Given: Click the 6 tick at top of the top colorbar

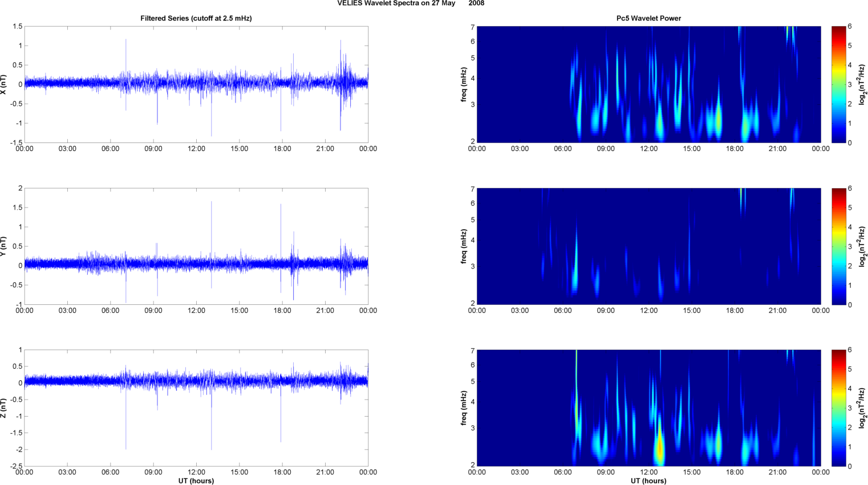Looking at the screenshot, I should tap(850, 27).
